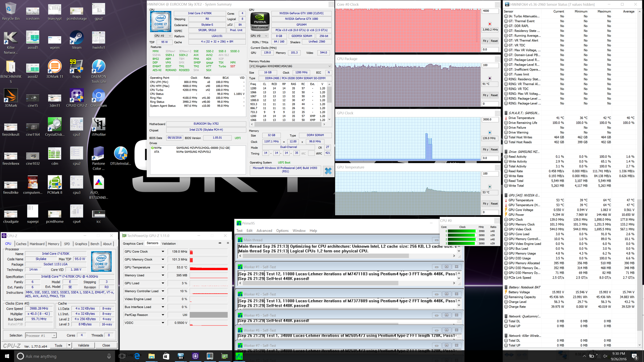Click the Validate button in CPU-Z
The image size is (644, 362).
pyautogui.click(x=84, y=345)
